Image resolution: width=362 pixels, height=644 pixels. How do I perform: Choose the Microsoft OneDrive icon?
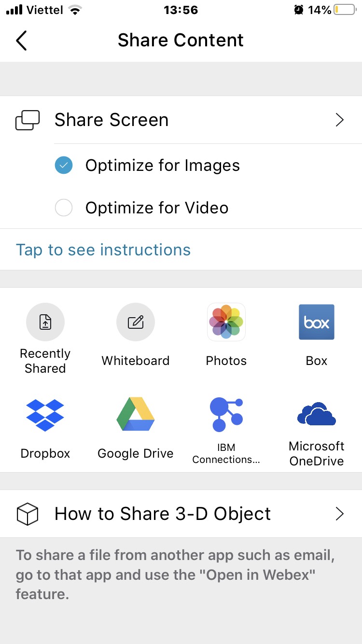pyautogui.click(x=317, y=415)
